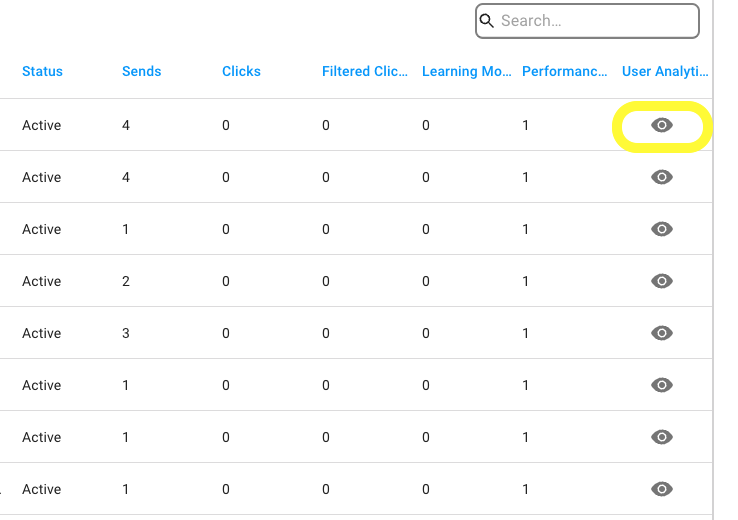Click the search magnifier icon
The width and height of the screenshot is (738, 520).
[487, 21]
